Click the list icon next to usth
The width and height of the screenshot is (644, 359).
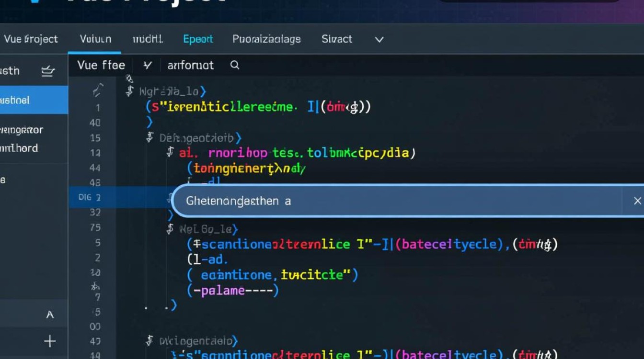pos(48,71)
